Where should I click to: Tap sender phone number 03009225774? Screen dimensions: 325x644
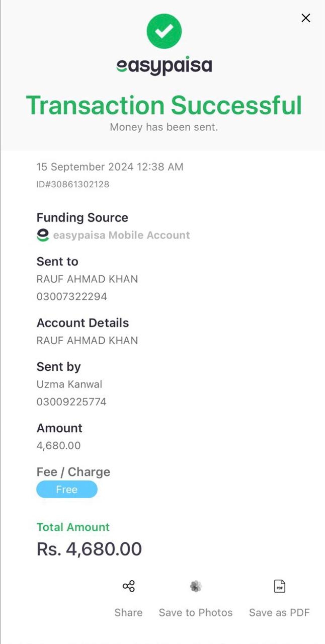pyautogui.click(x=71, y=402)
